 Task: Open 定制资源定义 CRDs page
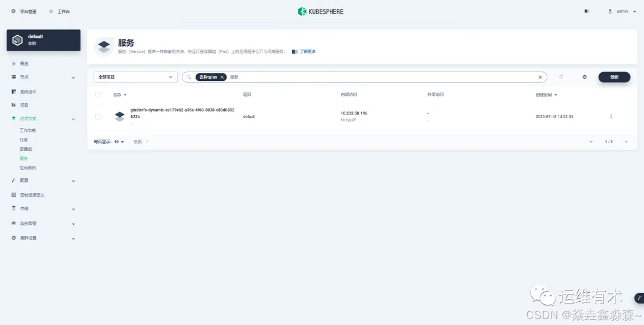[x=32, y=195]
